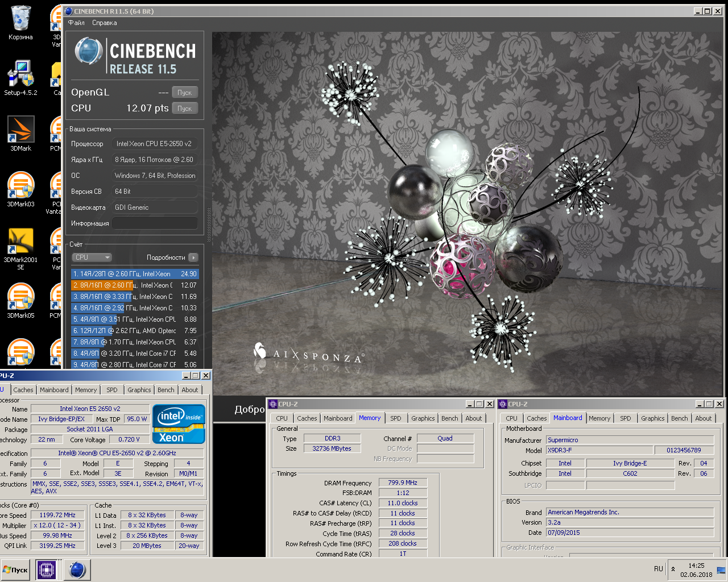Image resolution: width=728 pixels, height=582 pixels.
Task: Select ranking row 3 scoring 11.69
Action: click(x=135, y=297)
